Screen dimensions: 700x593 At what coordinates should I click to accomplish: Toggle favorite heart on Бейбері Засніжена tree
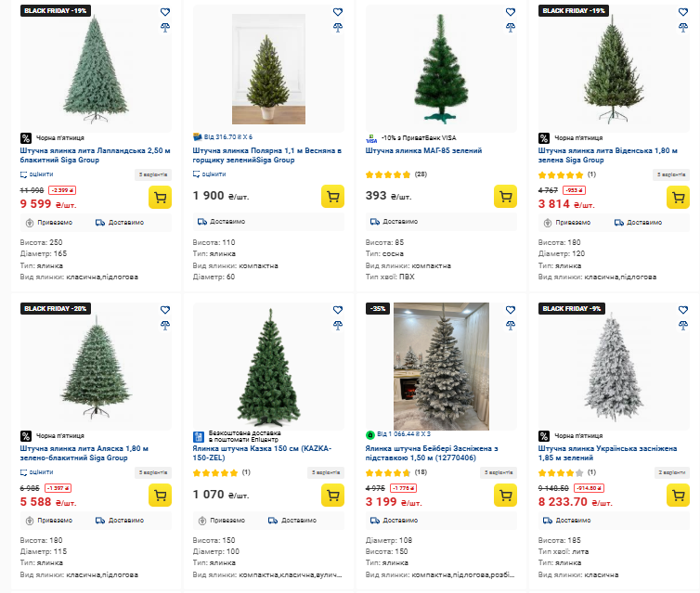click(x=511, y=310)
